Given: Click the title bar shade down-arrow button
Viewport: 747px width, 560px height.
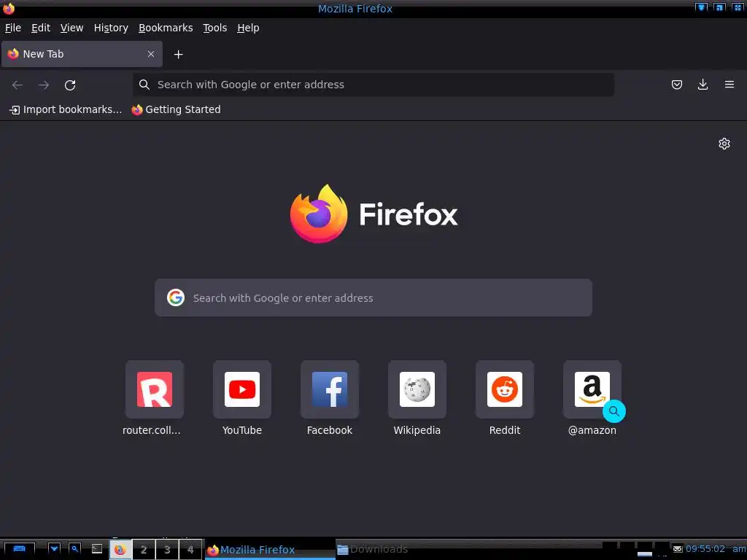Looking at the screenshot, I should tap(701, 7).
